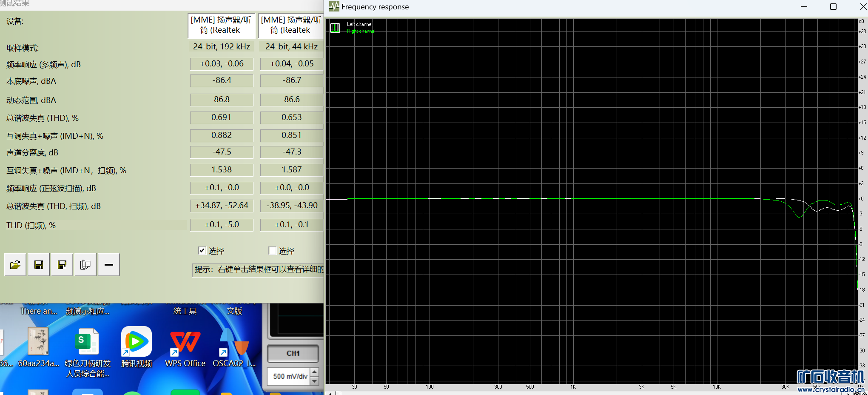Click the 0.691 THD result box
The height and width of the screenshot is (395, 868).
222,117
